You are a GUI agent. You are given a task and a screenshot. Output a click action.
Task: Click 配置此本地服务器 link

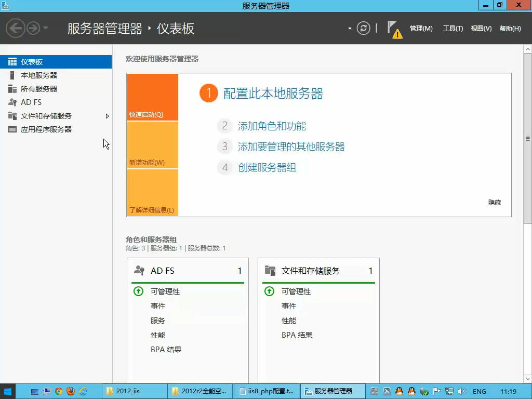point(273,94)
